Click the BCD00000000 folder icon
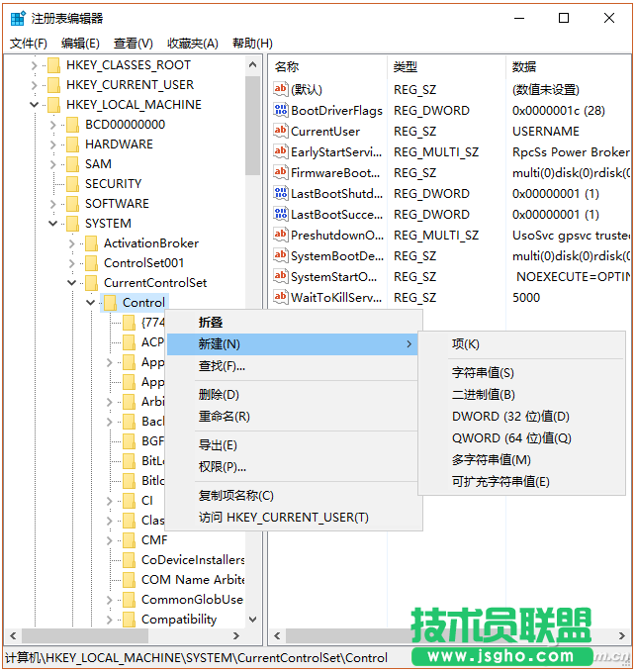Viewport: 636px width, 672px height. click(x=73, y=125)
